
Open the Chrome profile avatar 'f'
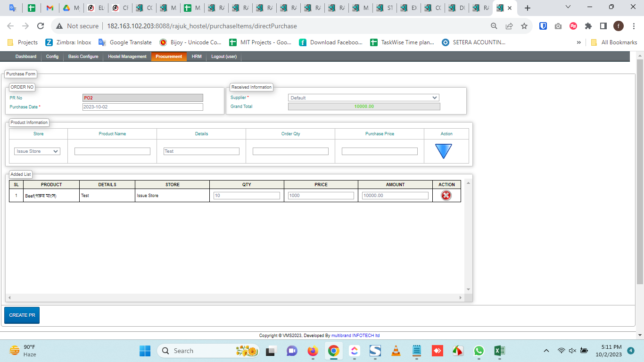tap(619, 26)
